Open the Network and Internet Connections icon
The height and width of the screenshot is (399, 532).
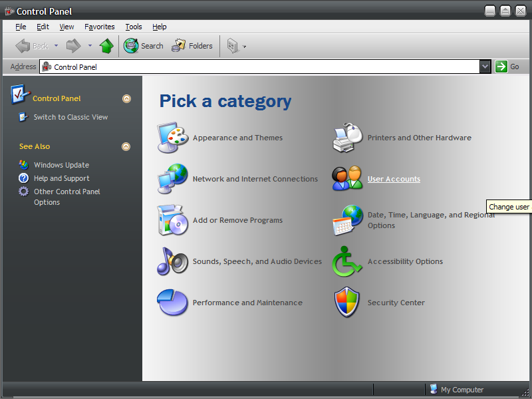tap(172, 179)
